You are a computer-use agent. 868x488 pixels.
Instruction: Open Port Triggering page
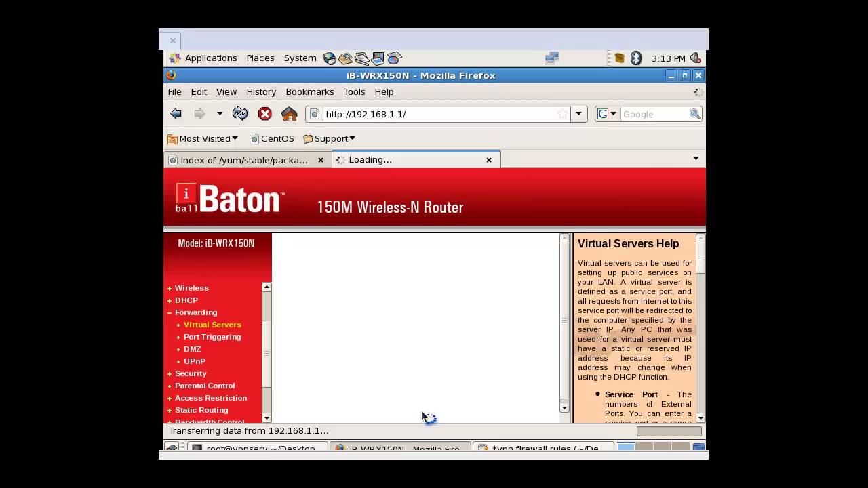(212, 337)
